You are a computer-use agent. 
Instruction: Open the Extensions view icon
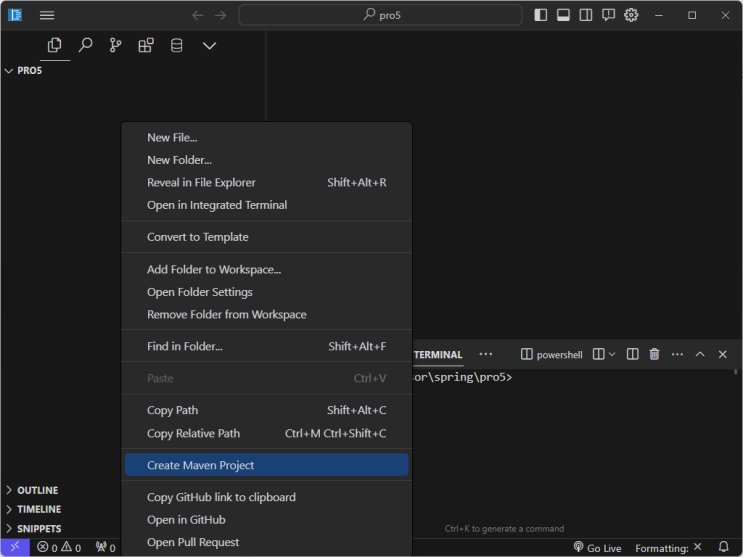[146, 46]
